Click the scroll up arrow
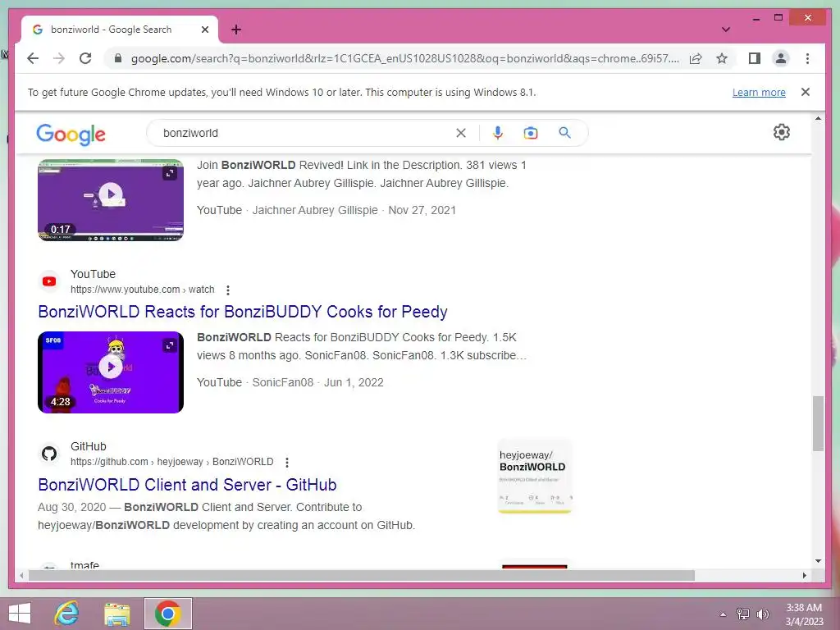The image size is (840, 630). tap(818, 118)
